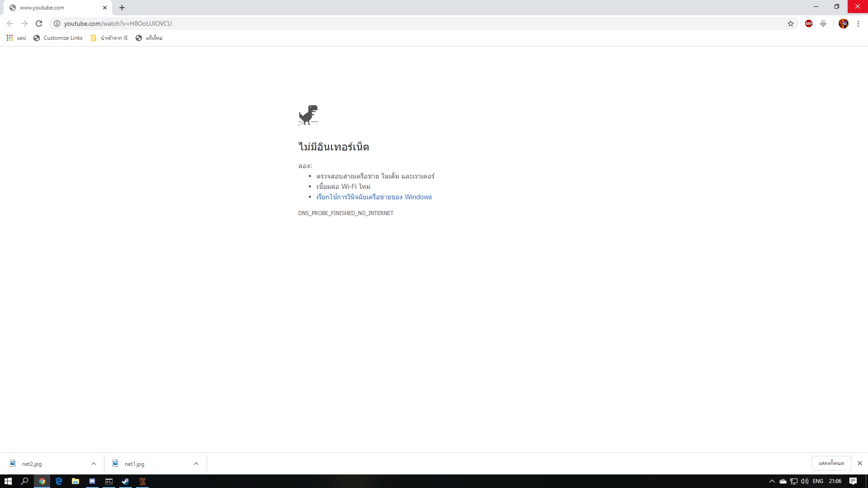868x488 pixels.
Task: Close the downloads bar
Action: pyautogui.click(x=860, y=463)
